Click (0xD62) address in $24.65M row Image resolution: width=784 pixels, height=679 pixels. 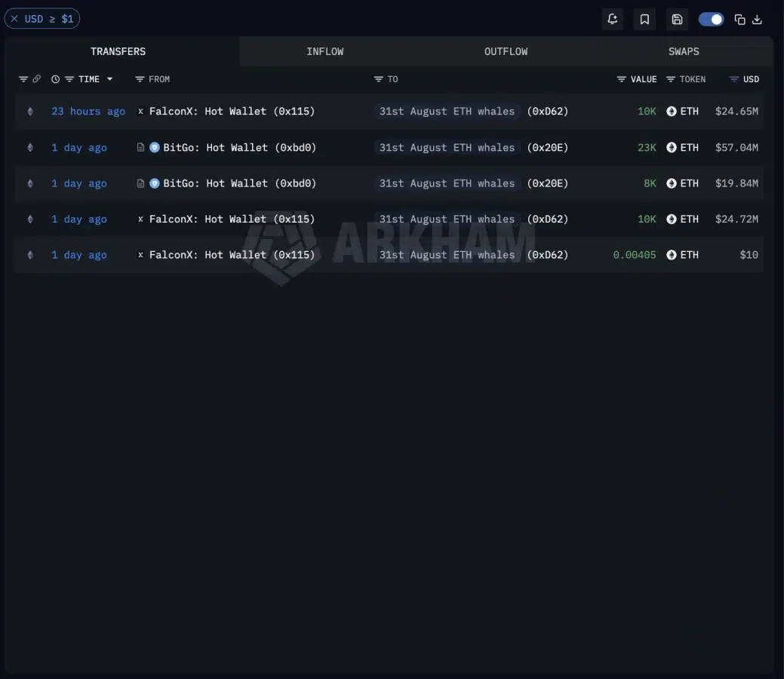548,112
